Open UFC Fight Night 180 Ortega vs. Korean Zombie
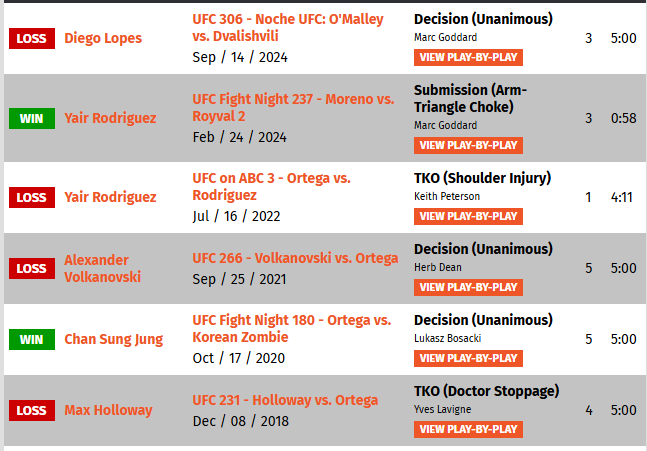The image size is (647, 451). coord(291,328)
